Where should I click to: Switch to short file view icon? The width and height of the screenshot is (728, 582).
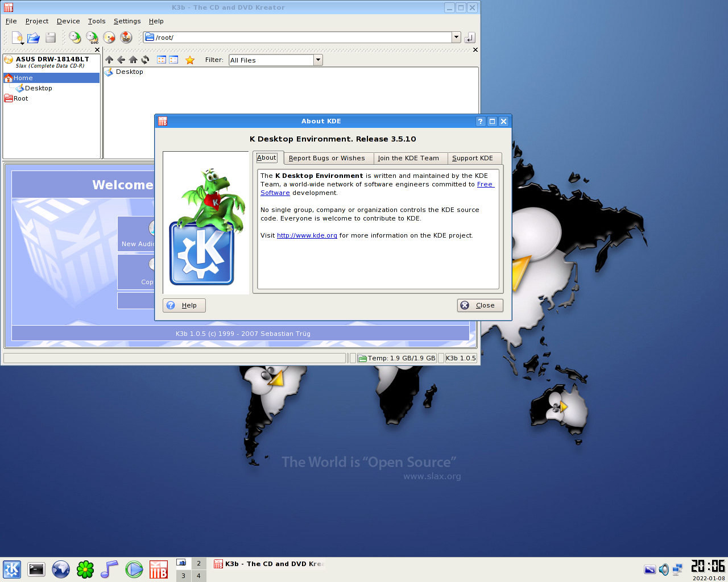pos(162,60)
